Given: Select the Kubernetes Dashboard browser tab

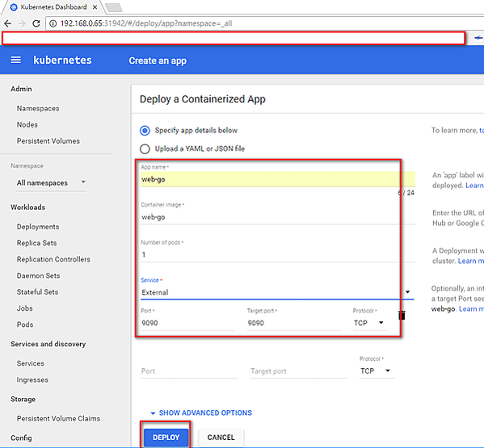Looking at the screenshot, I should (53, 7).
